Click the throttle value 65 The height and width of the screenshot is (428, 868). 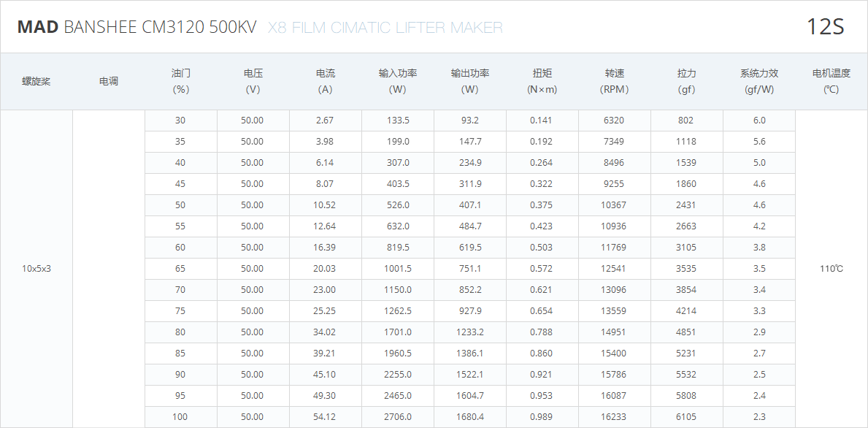click(x=180, y=269)
